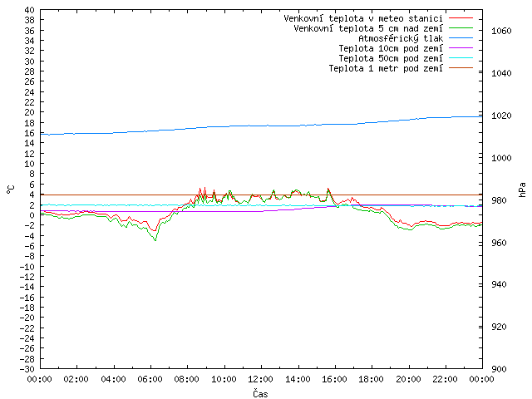
Task: Click the '−10' temperature axis label
Action: click(x=27, y=267)
